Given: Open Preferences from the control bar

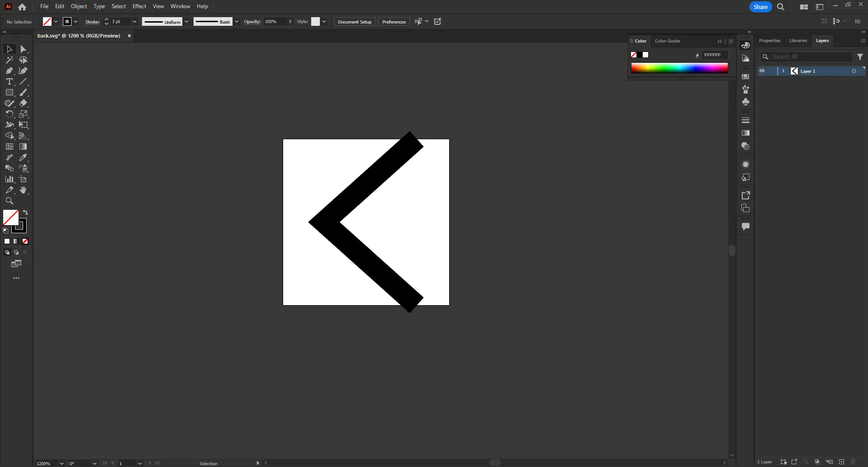Looking at the screenshot, I should [x=394, y=21].
